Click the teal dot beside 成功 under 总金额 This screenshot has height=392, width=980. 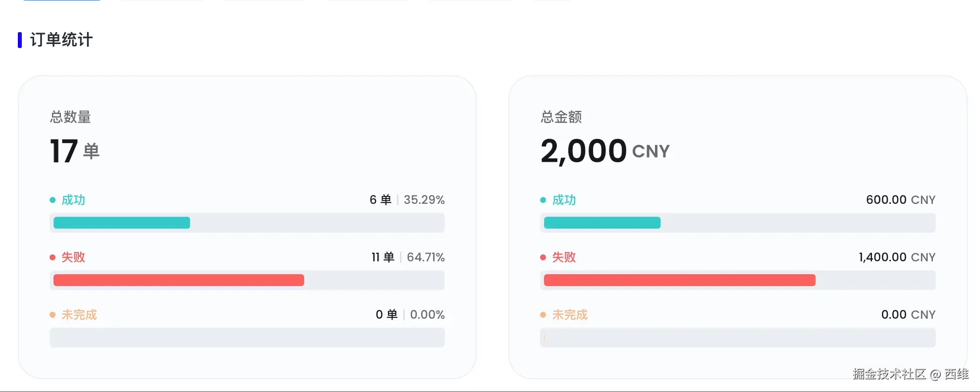pyautogui.click(x=543, y=200)
